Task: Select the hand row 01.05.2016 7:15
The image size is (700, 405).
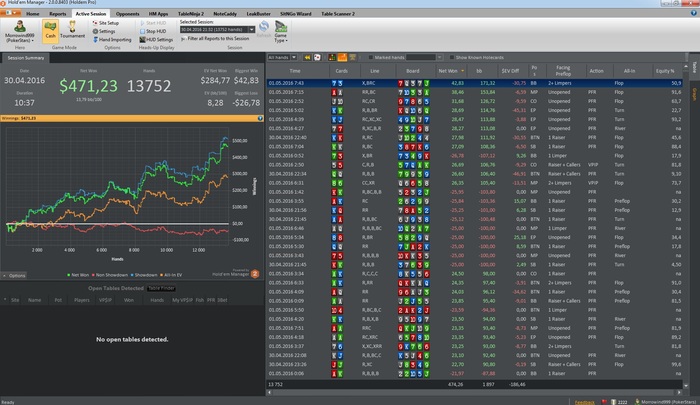Action: click(x=475, y=92)
